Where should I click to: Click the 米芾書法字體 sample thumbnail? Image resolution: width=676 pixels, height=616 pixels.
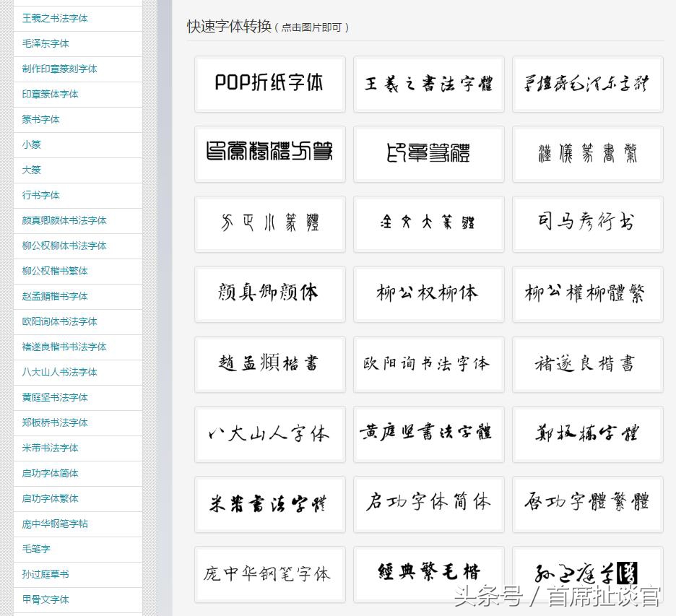point(269,504)
